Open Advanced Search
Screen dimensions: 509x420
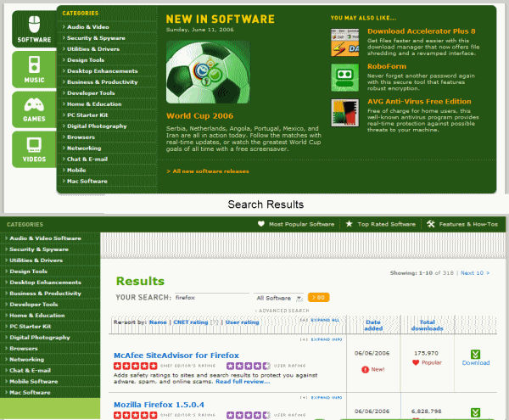pyautogui.click(x=282, y=311)
